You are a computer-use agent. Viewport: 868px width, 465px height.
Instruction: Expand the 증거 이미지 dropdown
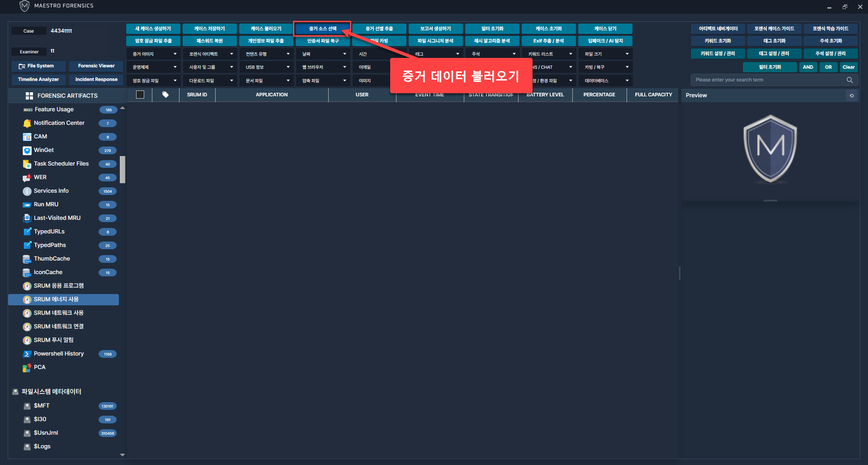[x=154, y=54]
